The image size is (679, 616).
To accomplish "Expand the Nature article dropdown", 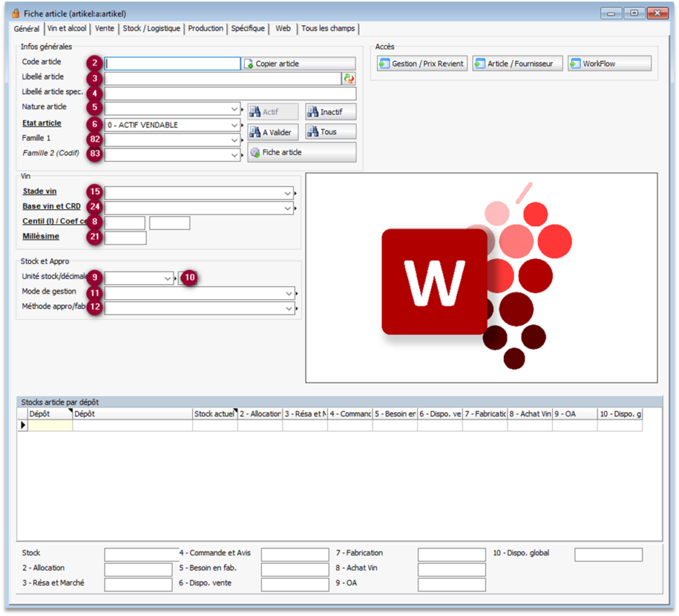I will tap(235, 109).
